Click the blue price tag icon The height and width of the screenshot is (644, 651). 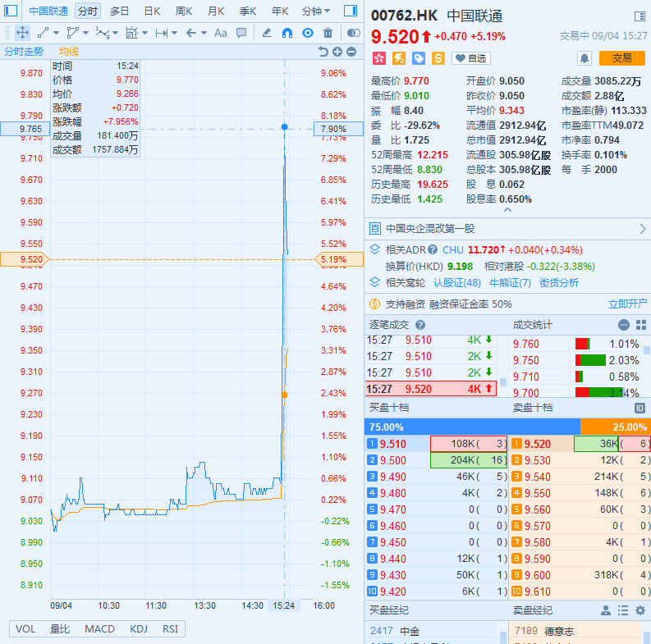(x=419, y=58)
